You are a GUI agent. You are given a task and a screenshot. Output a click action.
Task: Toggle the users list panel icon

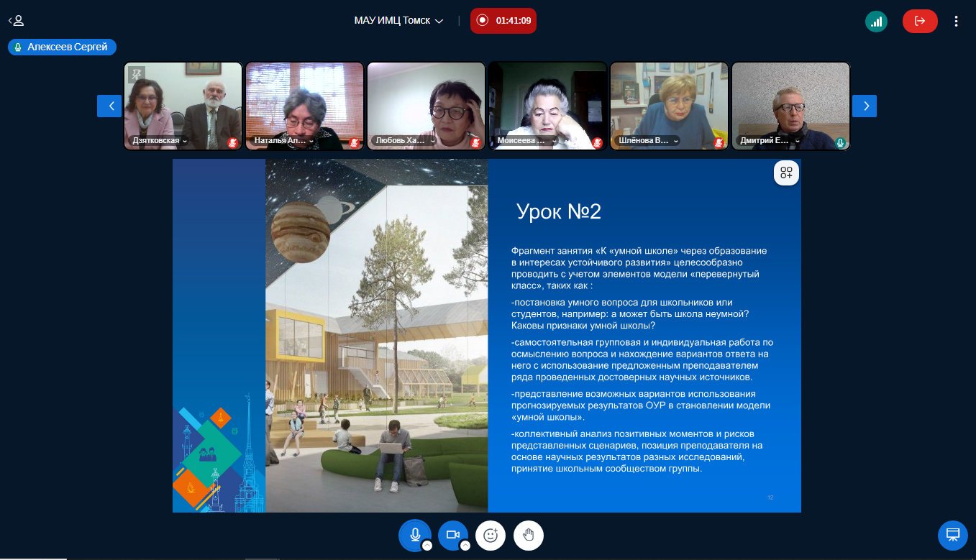point(16,21)
